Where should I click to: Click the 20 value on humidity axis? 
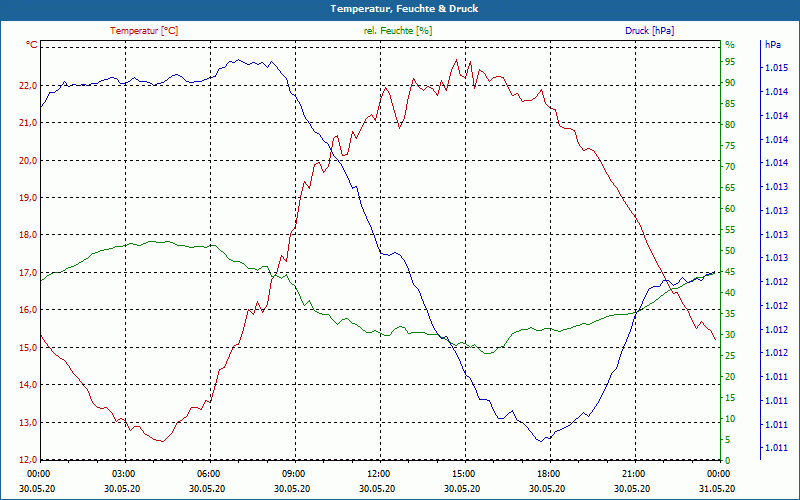(x=730, y=377)
